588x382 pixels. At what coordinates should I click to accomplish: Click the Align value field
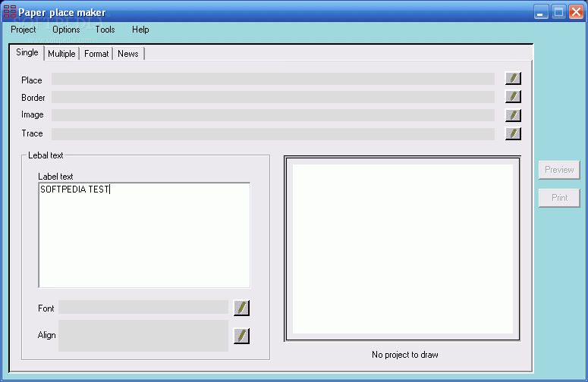pyautogui.click(x=143, y=336)
